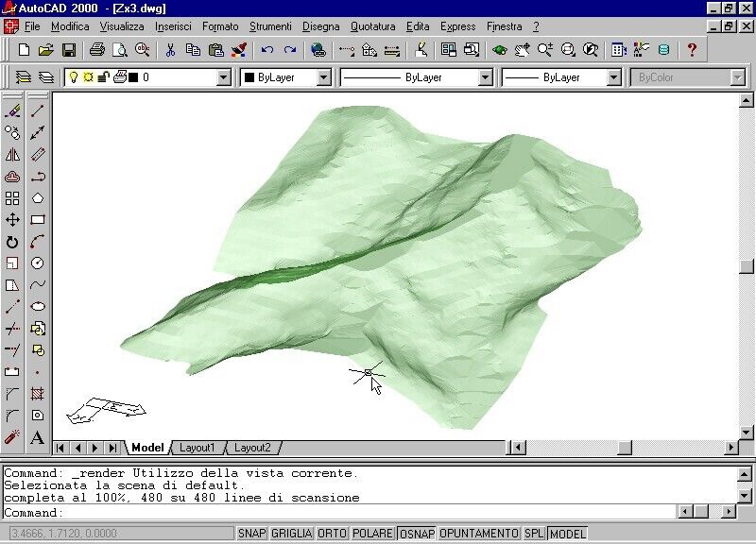Toggle SNAP mode in status bar
756x544 pixels.
click(251, 534)
